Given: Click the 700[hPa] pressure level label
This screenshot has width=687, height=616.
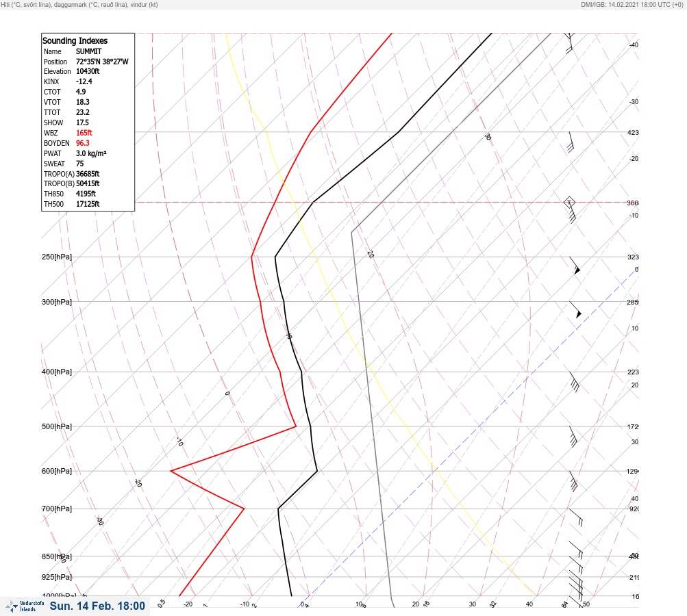Looking at the screenshot, I should pyautogui.click(x=57, y=509).
